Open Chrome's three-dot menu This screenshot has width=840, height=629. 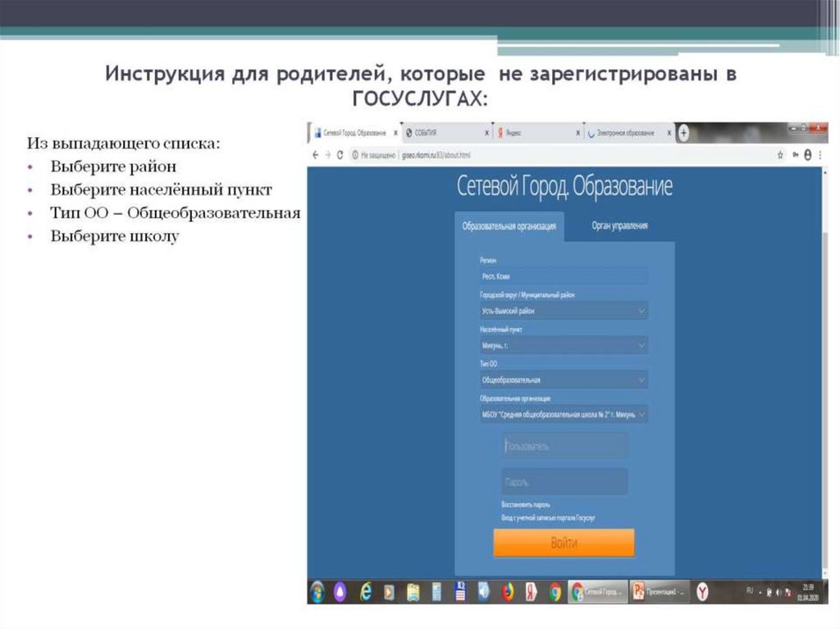tap(819, 153)
